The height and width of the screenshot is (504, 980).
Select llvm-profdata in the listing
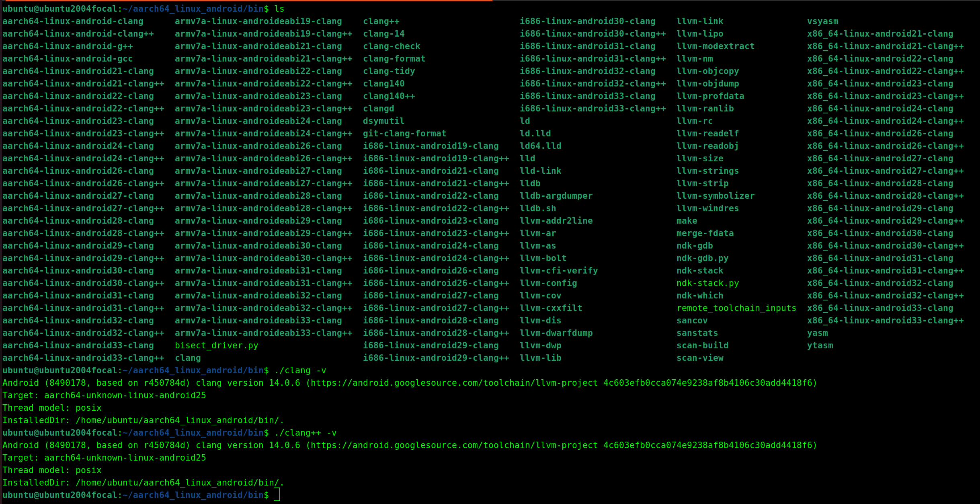point(710,96)
